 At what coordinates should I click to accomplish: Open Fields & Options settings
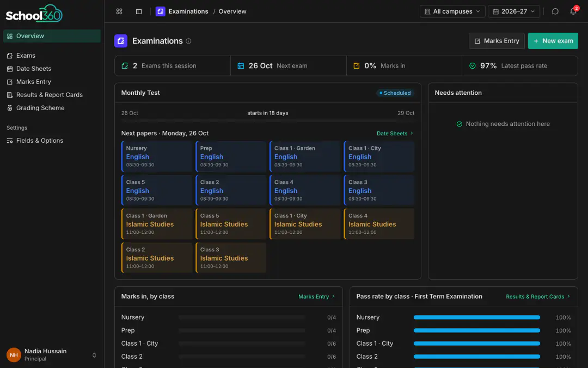(x=52, y=141)
